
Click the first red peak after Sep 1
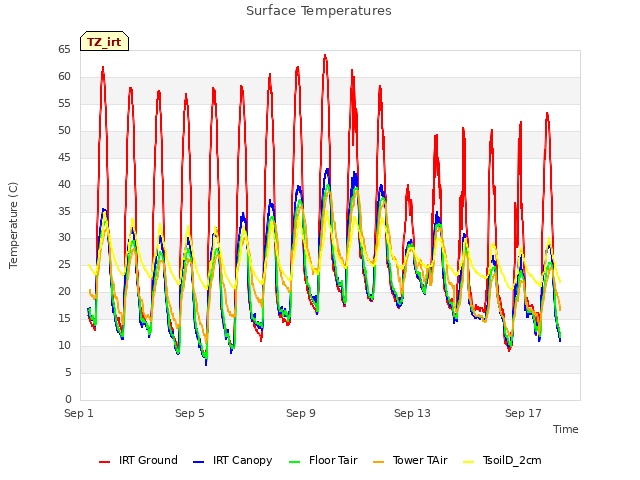point(103,68)
